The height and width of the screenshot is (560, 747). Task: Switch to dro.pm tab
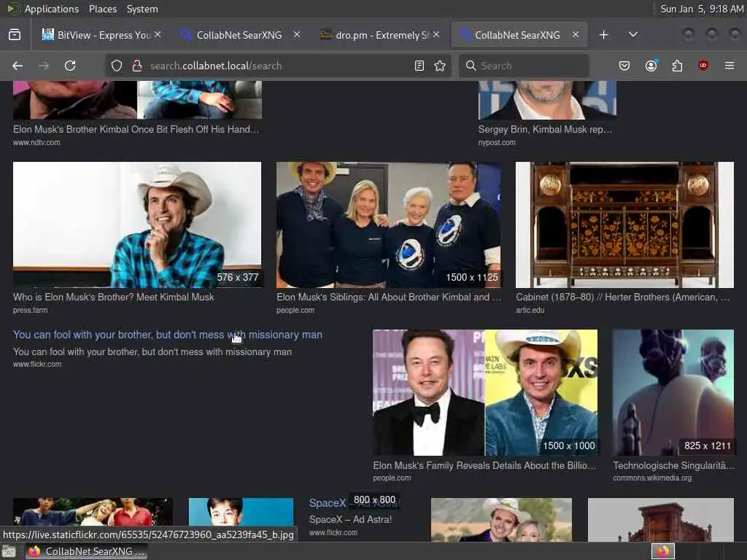coord(379,35)
